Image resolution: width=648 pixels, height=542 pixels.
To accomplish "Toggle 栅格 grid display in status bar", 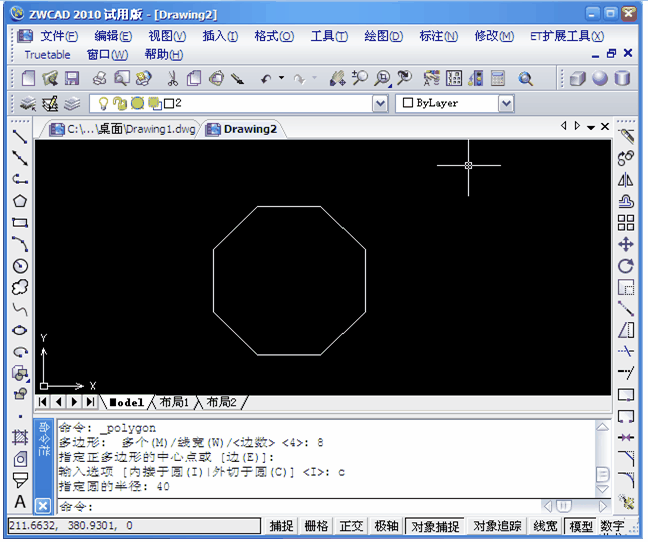I will click(316, 525).
